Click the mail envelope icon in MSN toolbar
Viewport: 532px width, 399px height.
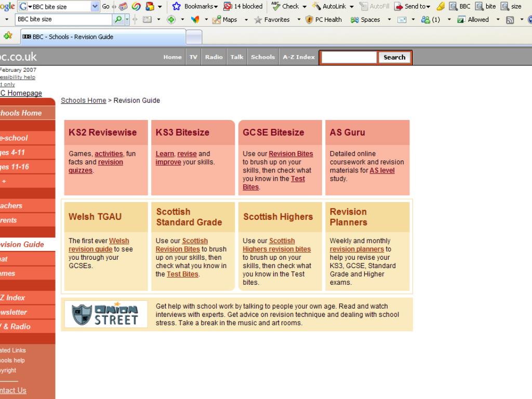point(402,20)
